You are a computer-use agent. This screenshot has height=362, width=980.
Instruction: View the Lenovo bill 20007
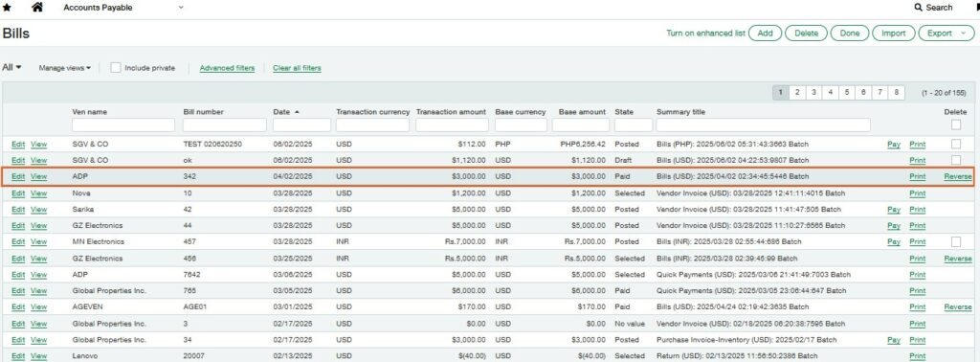(x=38, y=355)
